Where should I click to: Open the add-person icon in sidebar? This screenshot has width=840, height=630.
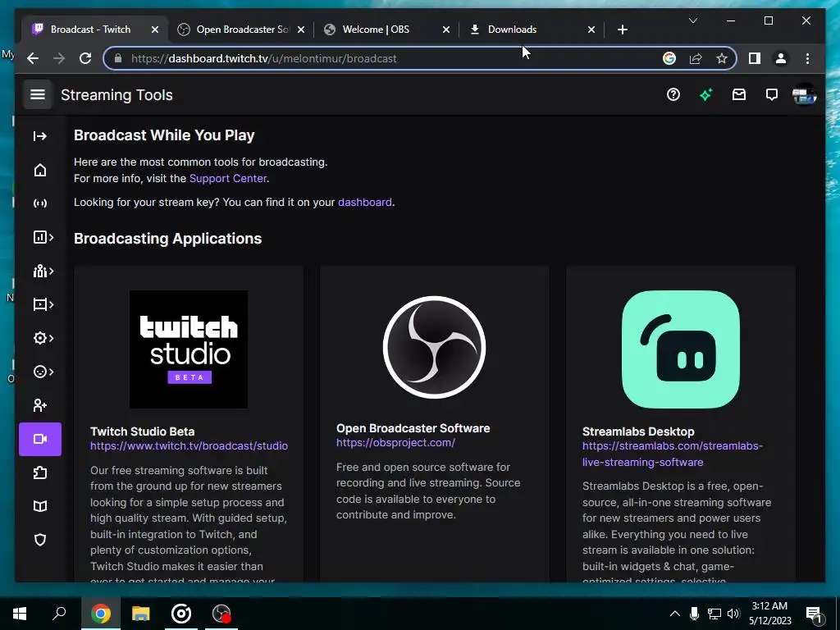click(40, 405)
